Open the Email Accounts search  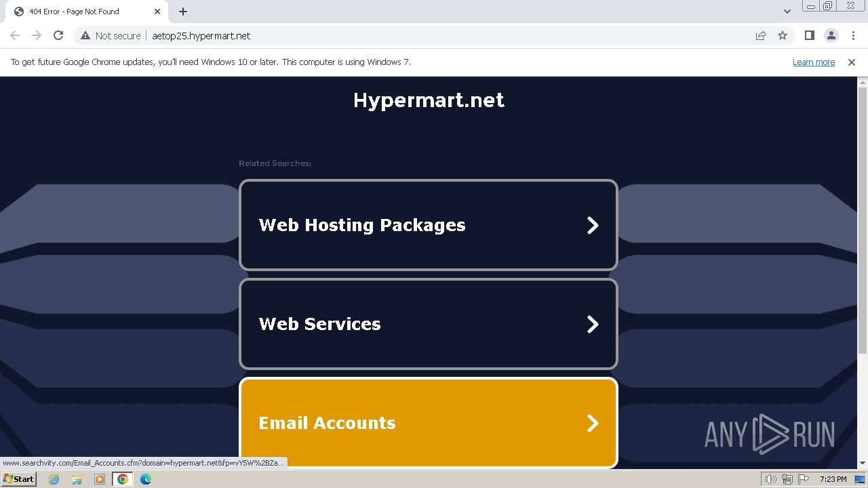(429, 423)
